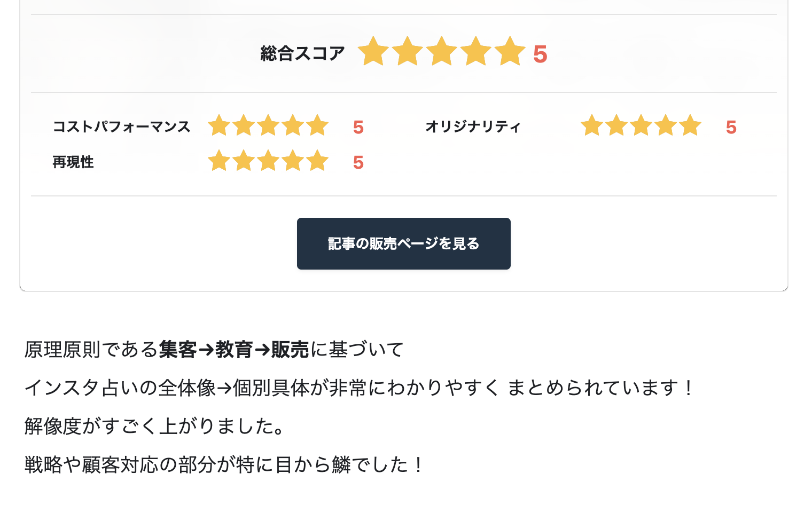Click the first オリジナリティ star
Viewport: 812px width, 505px height.
click(592, 126)
